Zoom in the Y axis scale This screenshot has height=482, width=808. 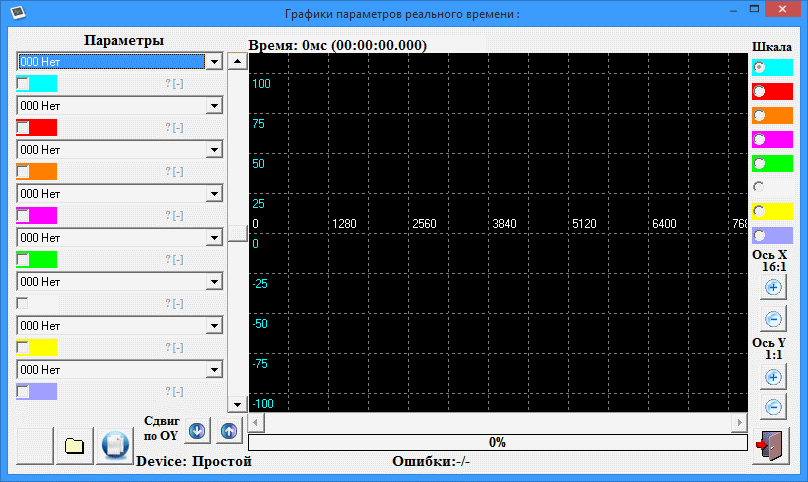(x=772, y=377)
